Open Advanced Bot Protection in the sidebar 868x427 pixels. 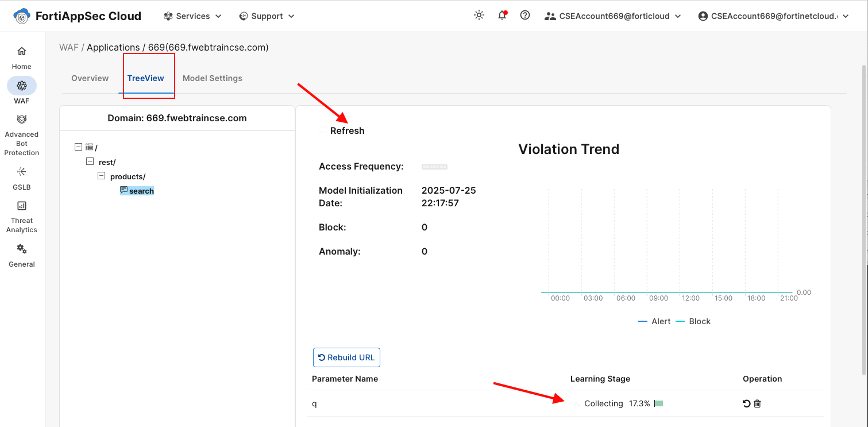point(22,136)
